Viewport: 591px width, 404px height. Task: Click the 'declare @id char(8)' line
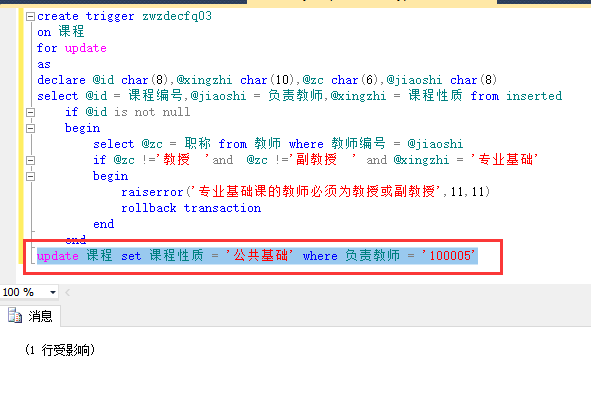267,80
